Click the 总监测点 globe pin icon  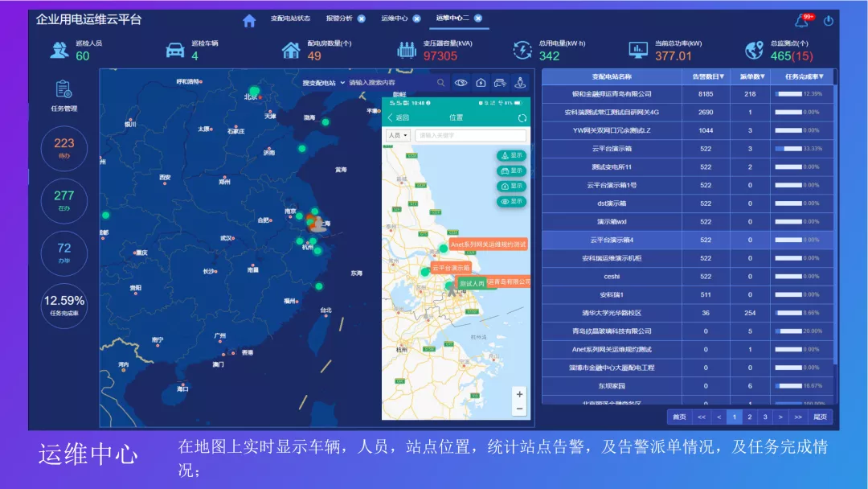click(x=753, y=50)
